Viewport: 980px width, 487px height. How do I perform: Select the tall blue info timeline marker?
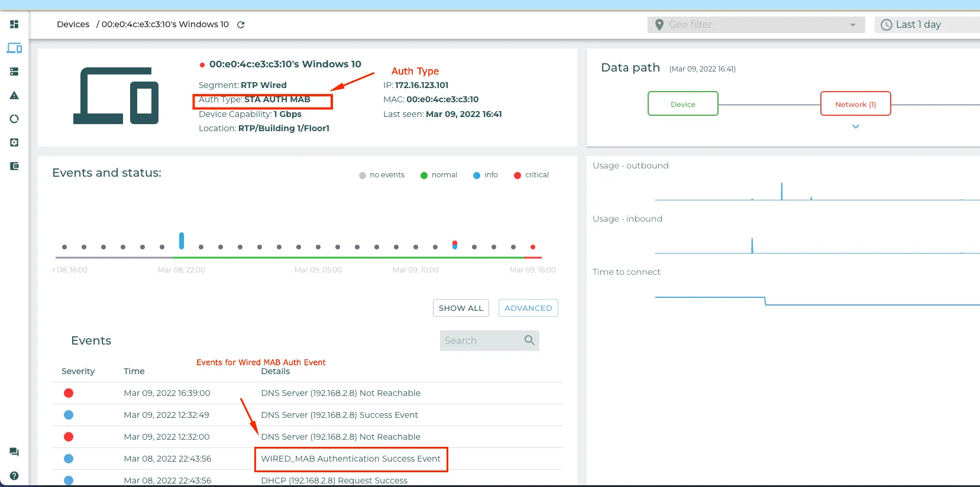click(x=182, y=241)
